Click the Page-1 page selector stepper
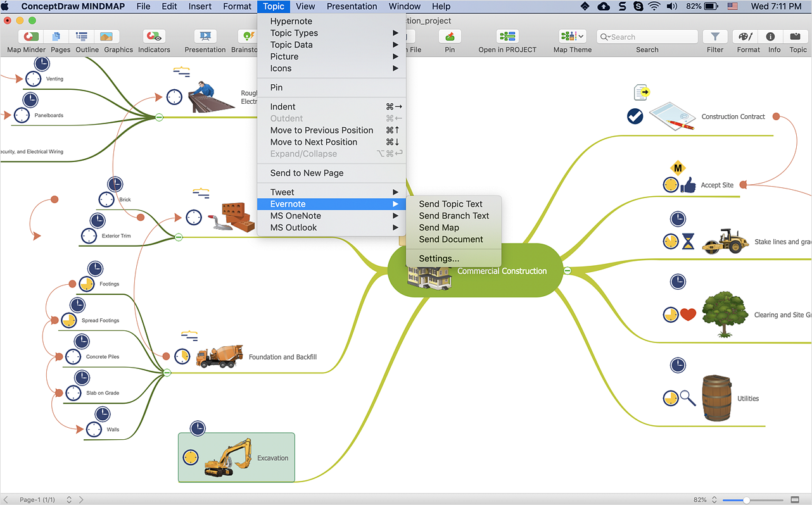The height and width of the screenshot is (505, 812). (69, 500)
